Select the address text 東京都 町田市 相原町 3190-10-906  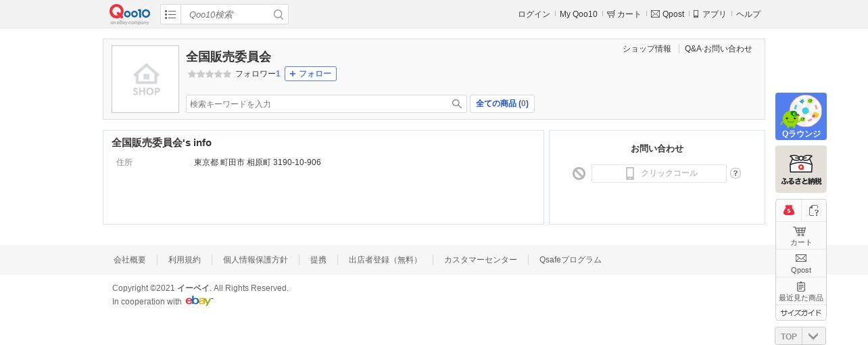(258, 162)
